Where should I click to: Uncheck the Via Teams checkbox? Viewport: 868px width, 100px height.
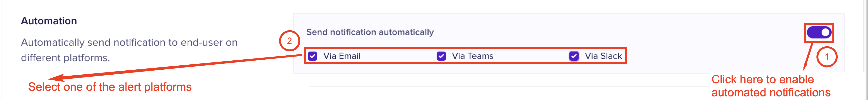(x=441, y=56)
